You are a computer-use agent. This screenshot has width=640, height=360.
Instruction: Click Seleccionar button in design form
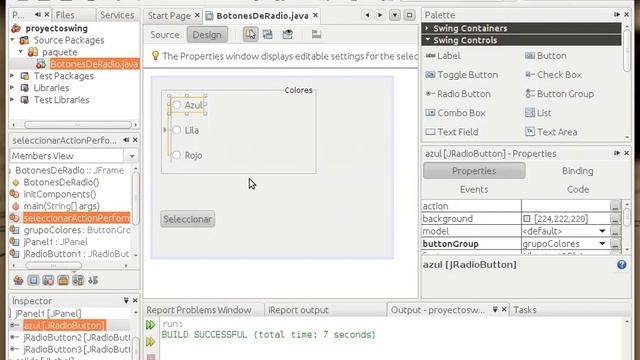(x=188, y=219)
